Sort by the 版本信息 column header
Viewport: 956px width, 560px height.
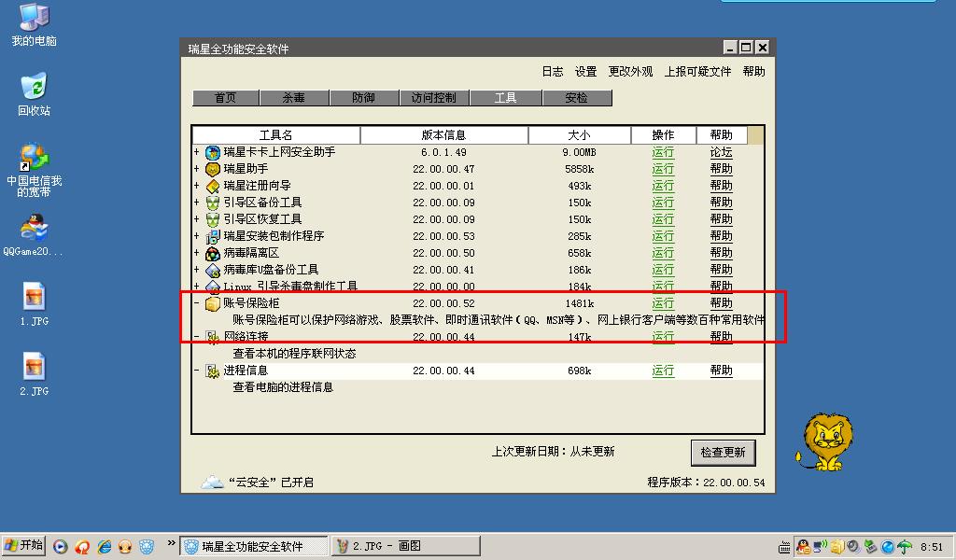pos(443,134)
